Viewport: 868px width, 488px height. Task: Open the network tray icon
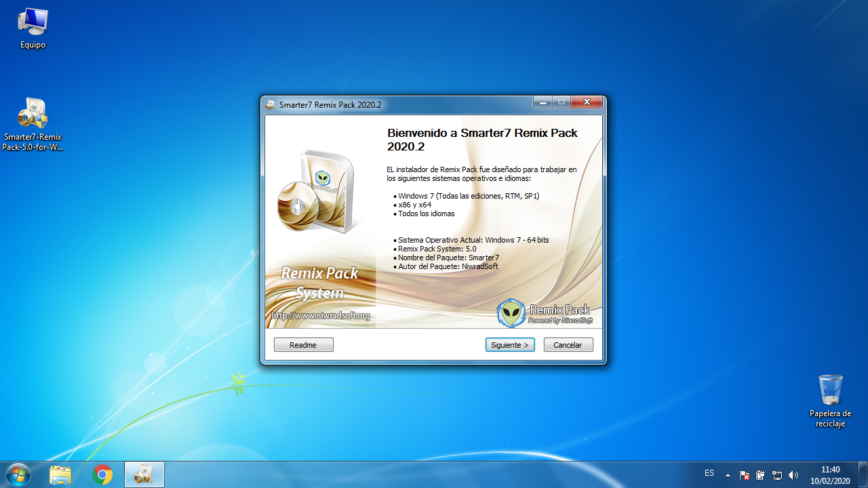pyautogui.click(x=777, y=475)
